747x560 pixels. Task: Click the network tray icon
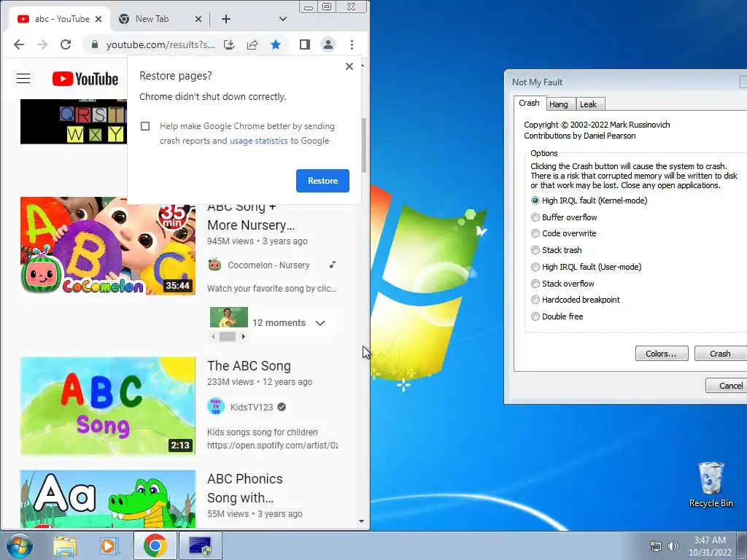click(x=656, y=547)
